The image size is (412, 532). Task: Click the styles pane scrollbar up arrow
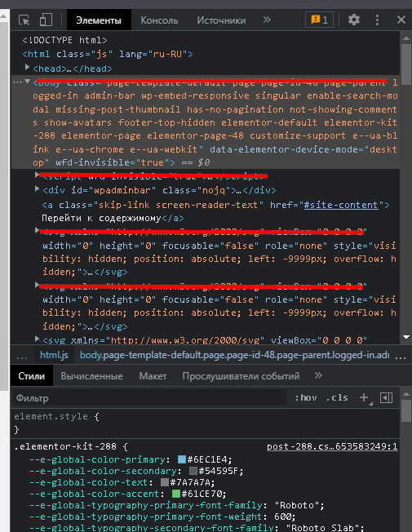406,394
